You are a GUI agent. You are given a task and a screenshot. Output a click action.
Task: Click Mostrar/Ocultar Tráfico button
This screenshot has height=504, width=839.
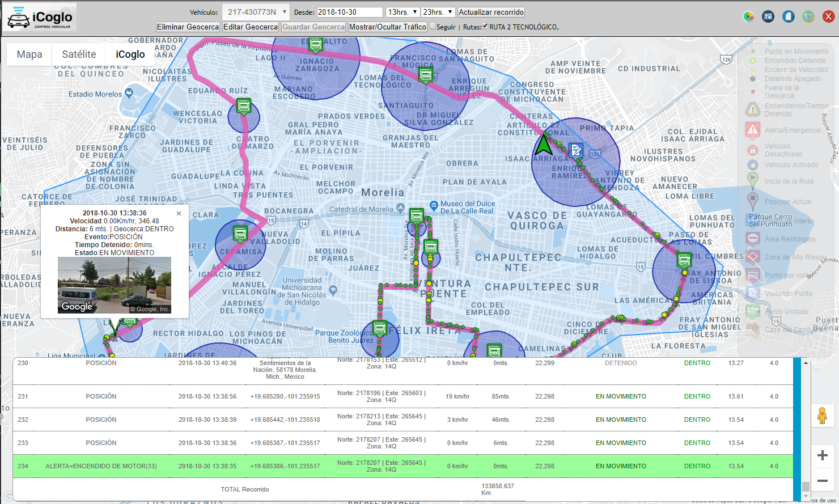(388, 27)
